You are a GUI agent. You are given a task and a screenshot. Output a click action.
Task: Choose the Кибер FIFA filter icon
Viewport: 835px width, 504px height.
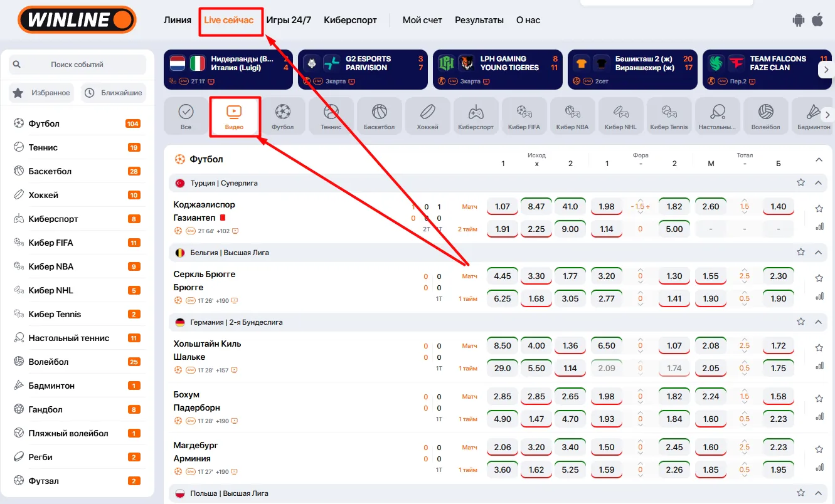click(524, 117)
